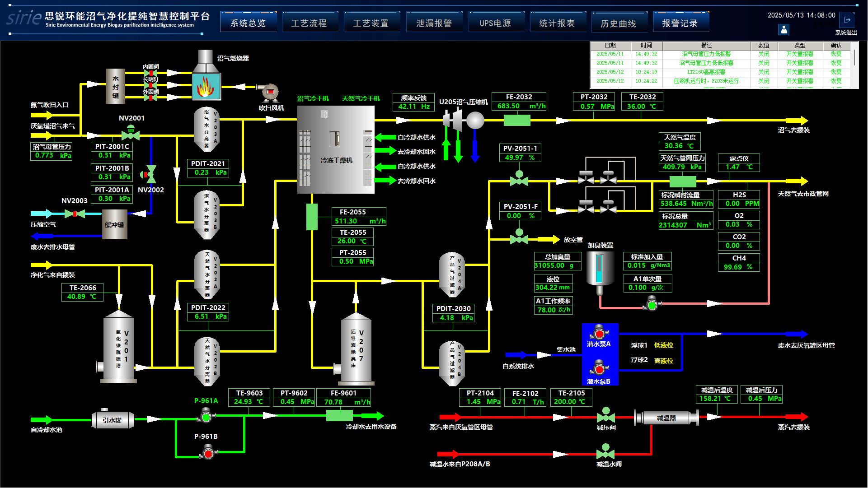Click the NV2001 valve icon
The height and width of the screenshot is (488, 868).
click(131, 133)
